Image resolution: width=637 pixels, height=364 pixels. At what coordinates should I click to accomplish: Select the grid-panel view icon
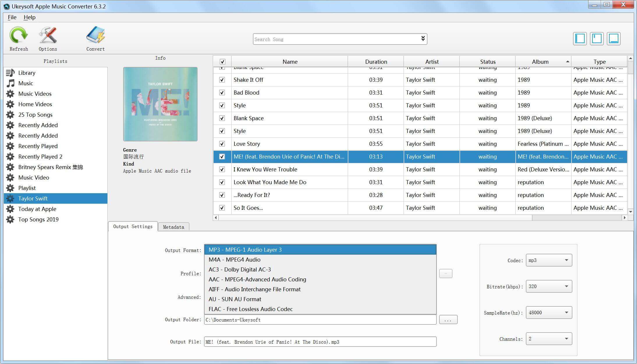click(596, 38)
